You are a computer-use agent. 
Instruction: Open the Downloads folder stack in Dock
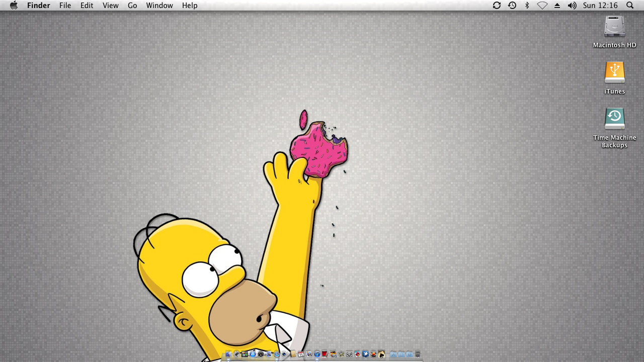[410, 354]
